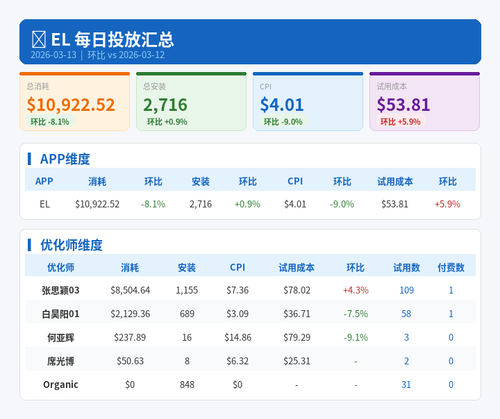
Task: Select optimizer row name 张思颖03
Action: click(61, 290)
